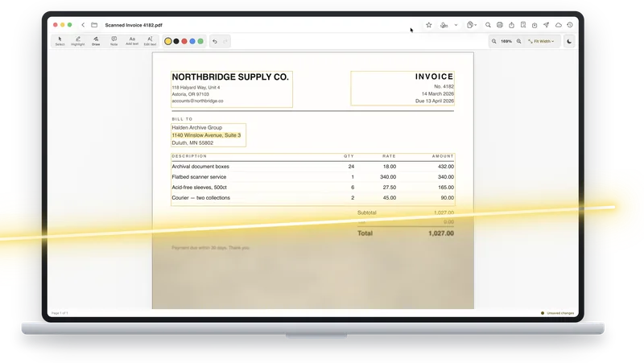The width and height of the screenshot is (644, 363).
Task: Click Astoria, OR 97103 text
Action: tap(190, 94)
